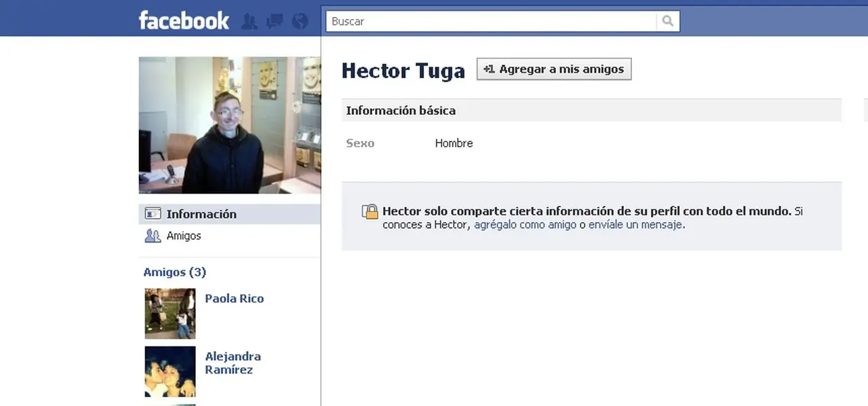The image size is (868, 406).
Task: Select the Información tab in sidebar
Action: pos(229,214)
